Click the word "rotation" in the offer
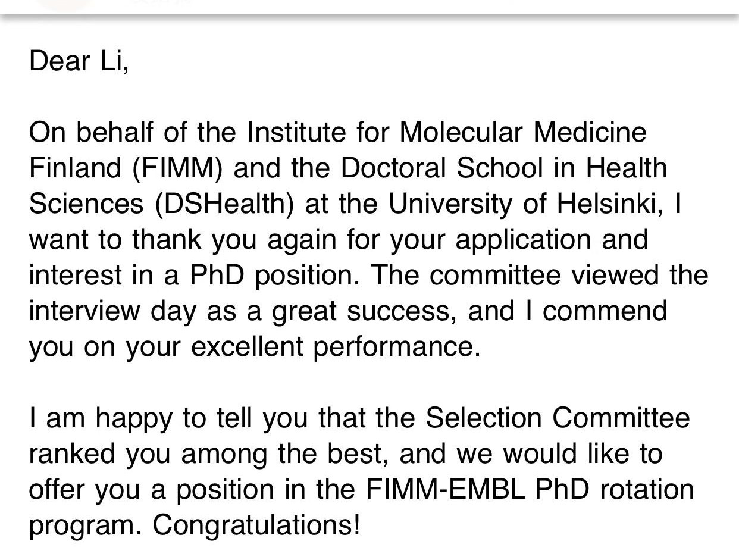The width and height of the screenshot is (739, 560). [647, 490]
